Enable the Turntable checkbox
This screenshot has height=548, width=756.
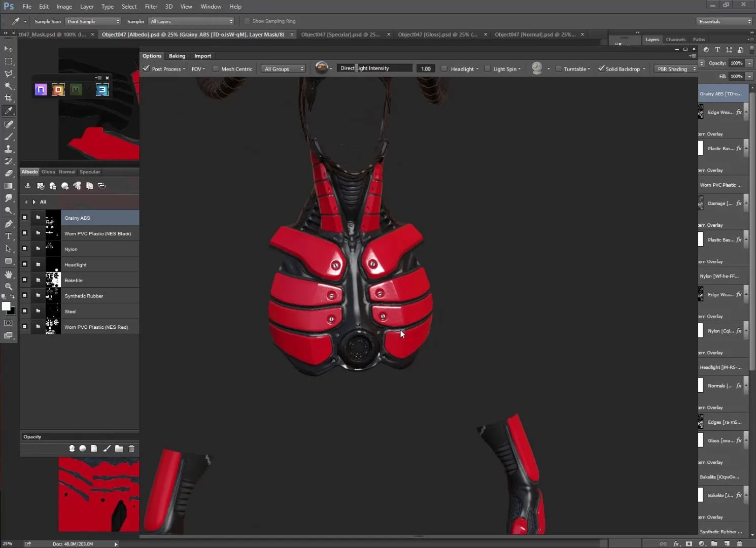(x=559, y=68)
